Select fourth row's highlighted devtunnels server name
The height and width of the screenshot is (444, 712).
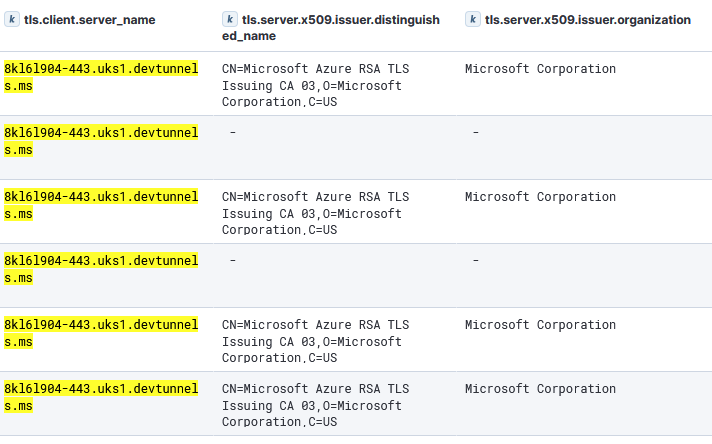click(100, 269)
